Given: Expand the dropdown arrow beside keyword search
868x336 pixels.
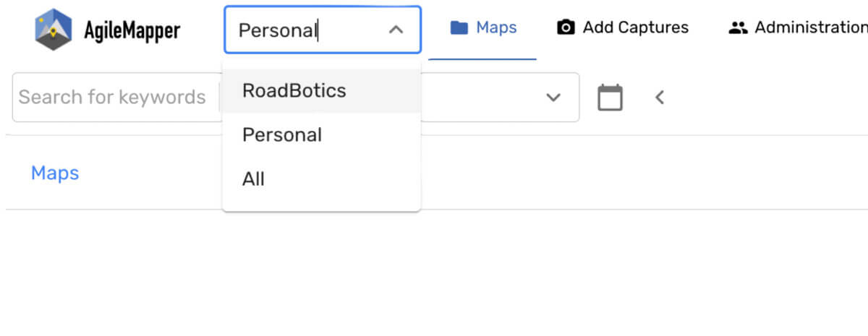Looking at the screenshot, I should (553, 97).
